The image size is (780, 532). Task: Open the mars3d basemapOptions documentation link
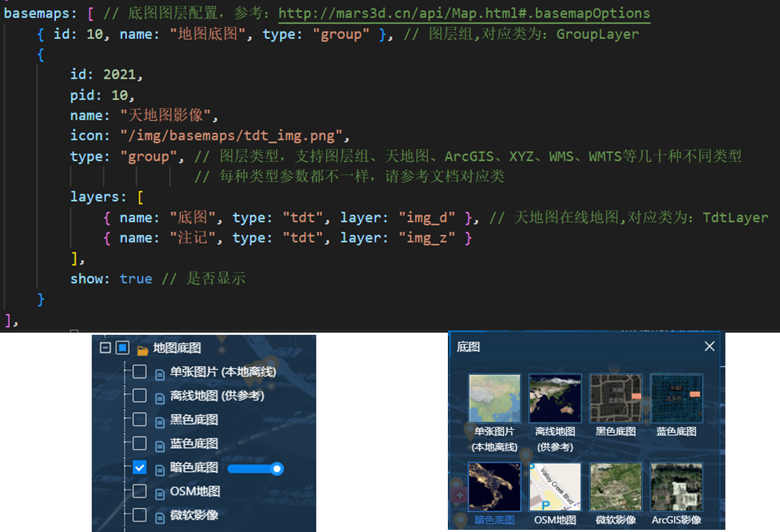464,13
